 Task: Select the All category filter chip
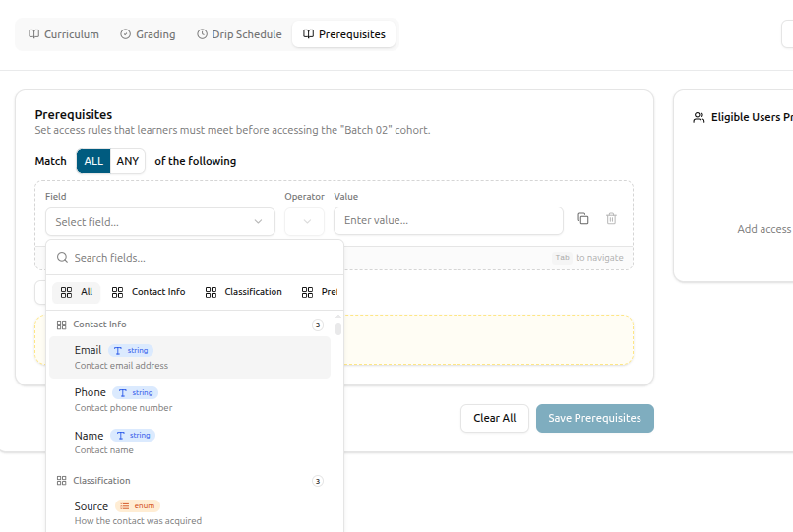tap(77, 292)
